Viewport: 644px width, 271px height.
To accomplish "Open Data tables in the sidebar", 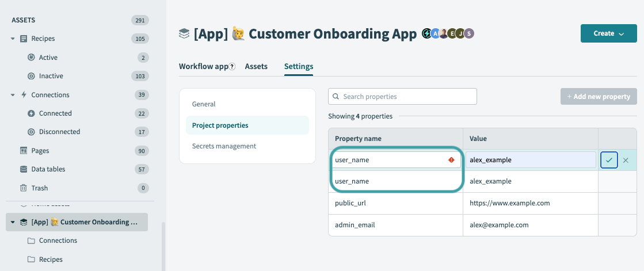I will click(48, 169).
